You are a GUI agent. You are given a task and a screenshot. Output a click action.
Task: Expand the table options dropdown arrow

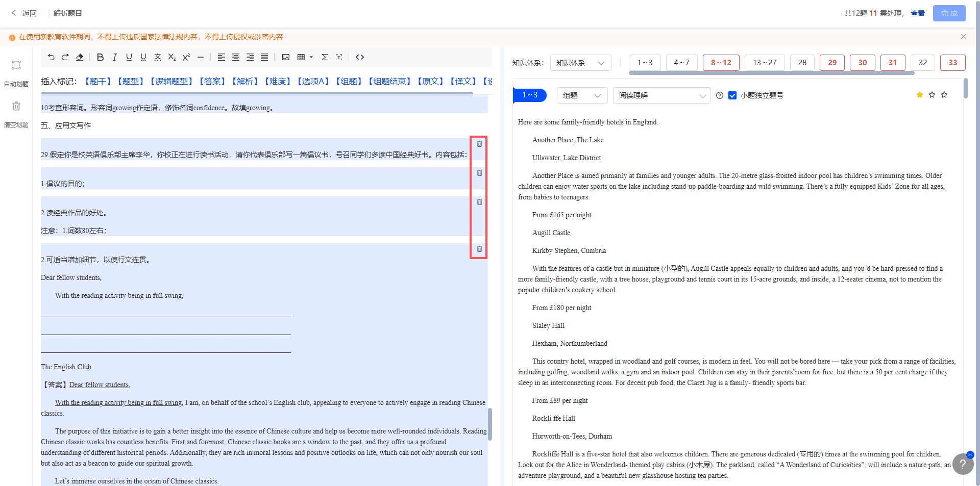311,57
